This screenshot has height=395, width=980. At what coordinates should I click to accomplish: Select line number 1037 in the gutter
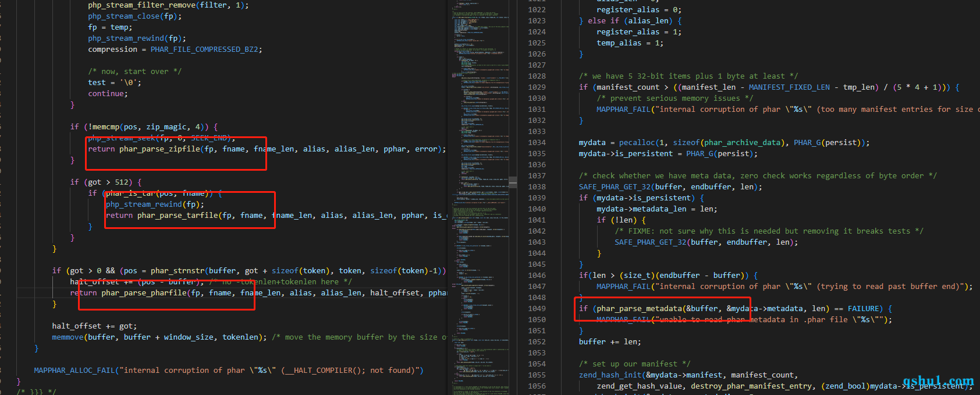[537, 176]
